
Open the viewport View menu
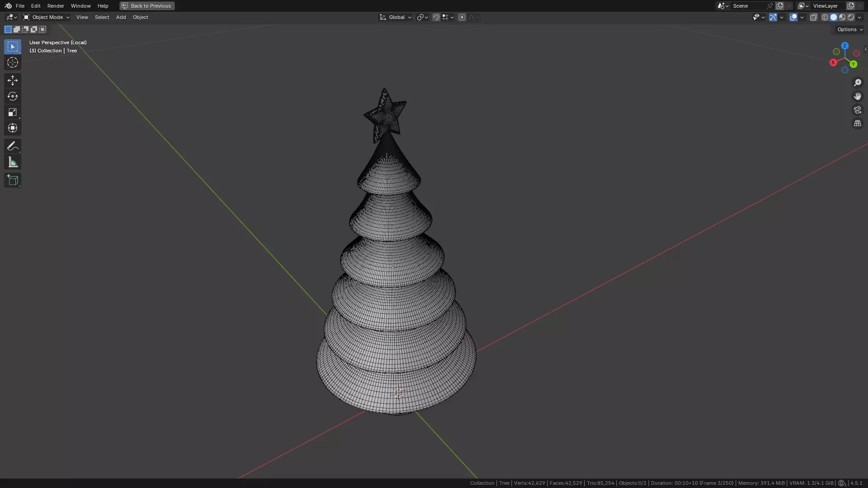pyautogui.click(x=82, y=17)
